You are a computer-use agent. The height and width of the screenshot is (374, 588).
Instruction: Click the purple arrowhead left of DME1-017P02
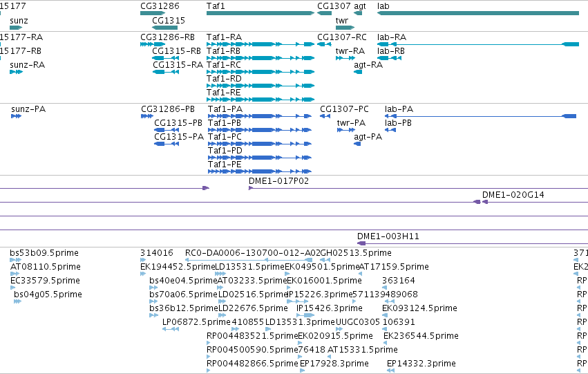pyautogui.click(x=206, y=188)
